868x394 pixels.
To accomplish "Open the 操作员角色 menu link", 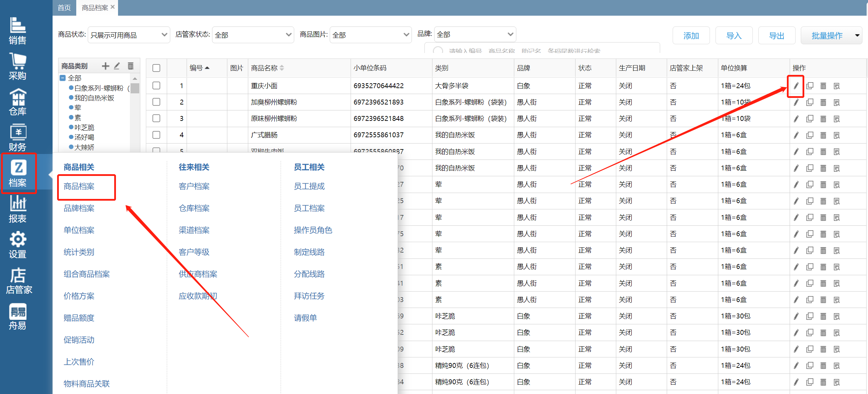I will point(313,230).
